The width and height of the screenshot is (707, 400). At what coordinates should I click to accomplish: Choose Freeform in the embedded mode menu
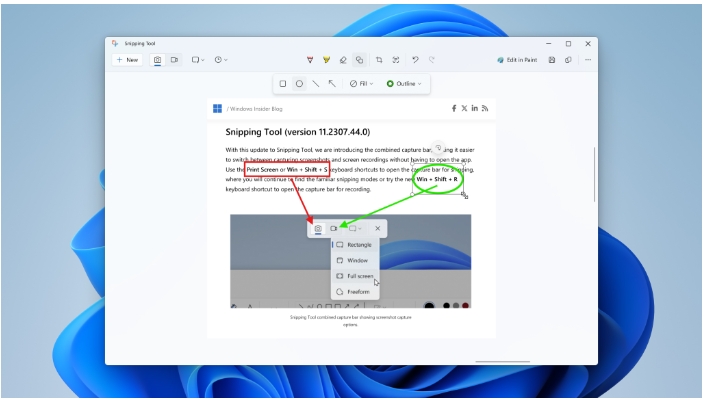tap(355, 292)
